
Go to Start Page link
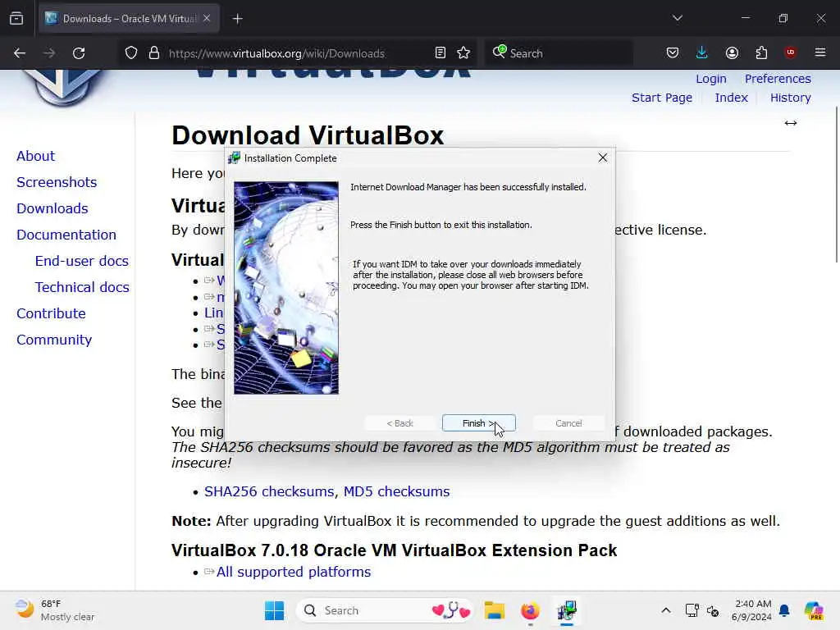click(662, 98)
